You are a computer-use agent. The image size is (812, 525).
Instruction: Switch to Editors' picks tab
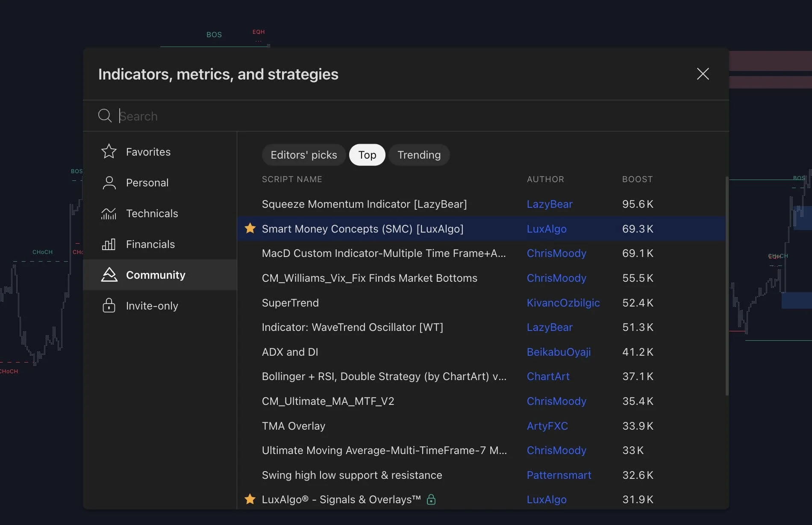coord(303,155)
